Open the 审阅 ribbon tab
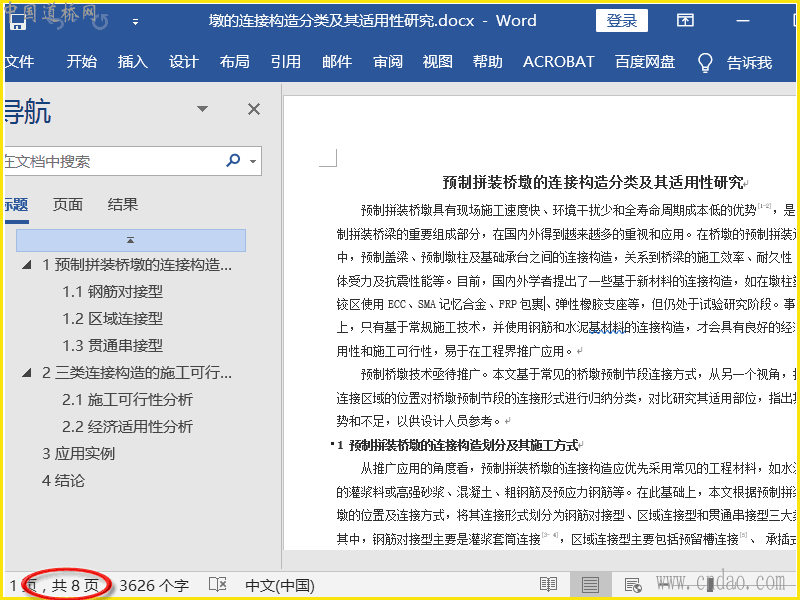The image size is (800, 600). click(x=388, y=62)
